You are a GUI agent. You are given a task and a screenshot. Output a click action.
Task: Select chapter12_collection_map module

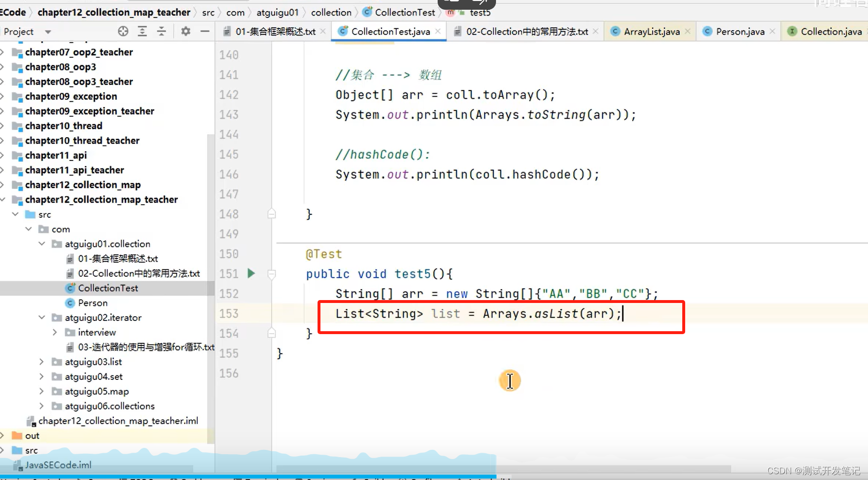83,185
